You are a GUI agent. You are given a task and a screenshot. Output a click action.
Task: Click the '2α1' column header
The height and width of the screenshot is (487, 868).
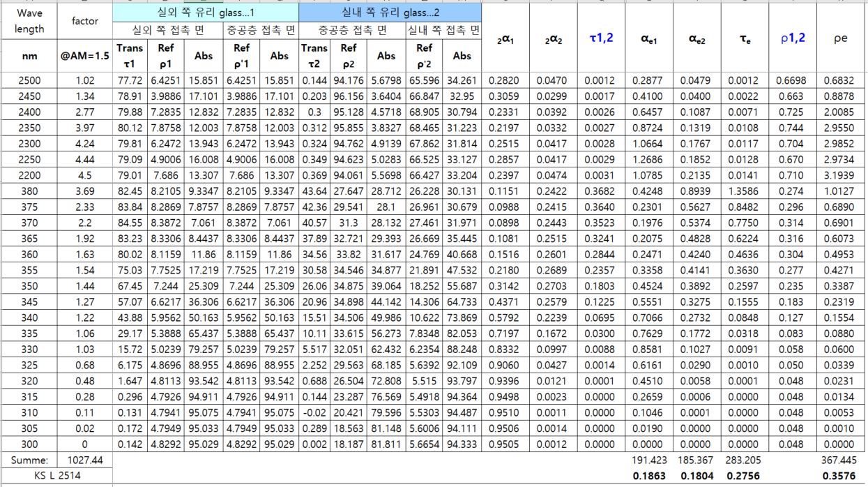tap(505, 39)
